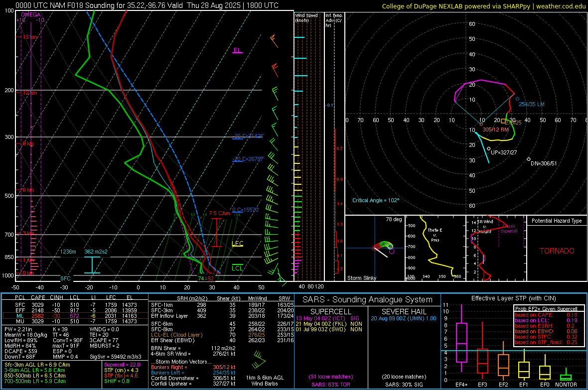The width and height of the screenshot is (588, 390).
Task: Click the Wind Speed (knots) panel header
Action: [306, 17]
